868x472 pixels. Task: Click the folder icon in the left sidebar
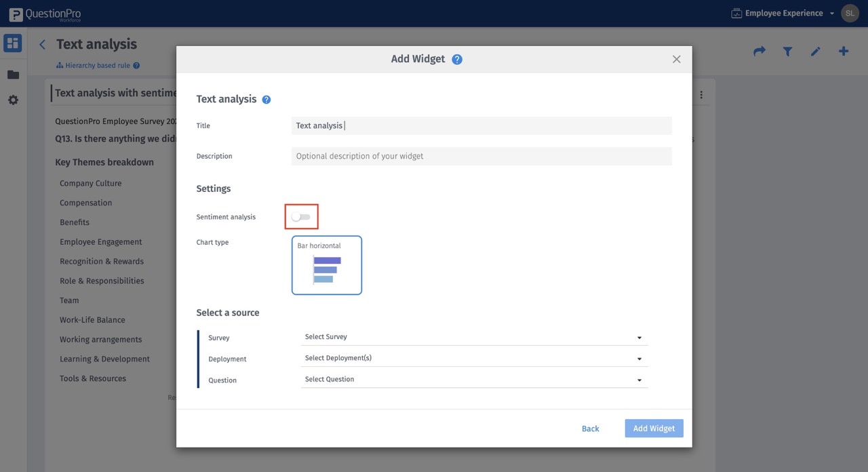tap(12, 74)
